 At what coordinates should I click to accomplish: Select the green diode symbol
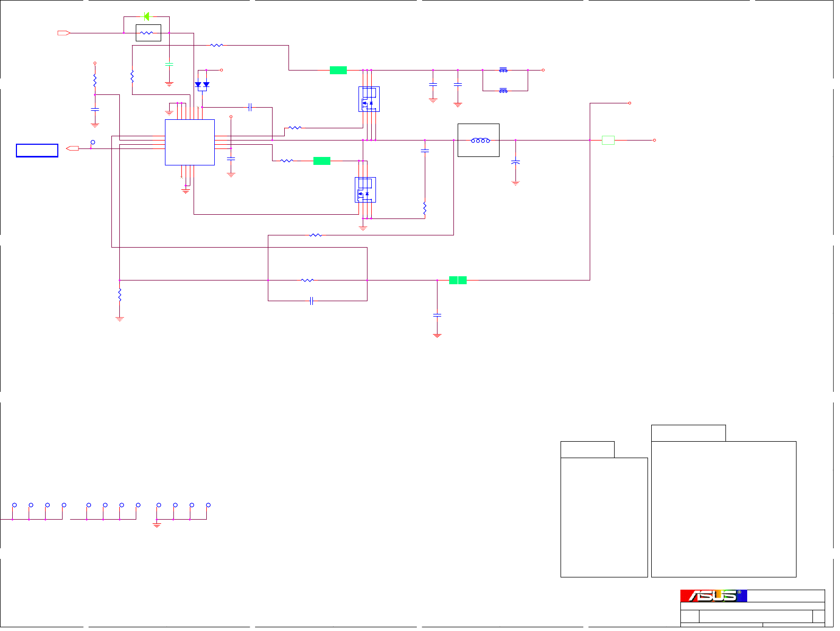(x=147, y=16)
